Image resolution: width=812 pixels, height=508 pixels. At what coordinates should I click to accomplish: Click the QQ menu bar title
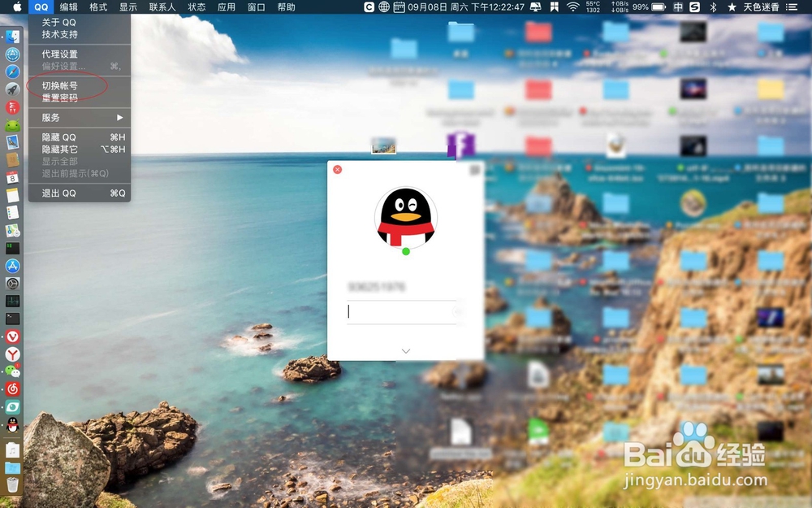(41, 7)
